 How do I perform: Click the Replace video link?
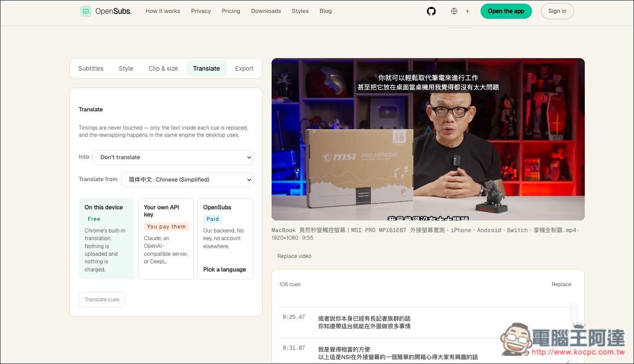294,256
